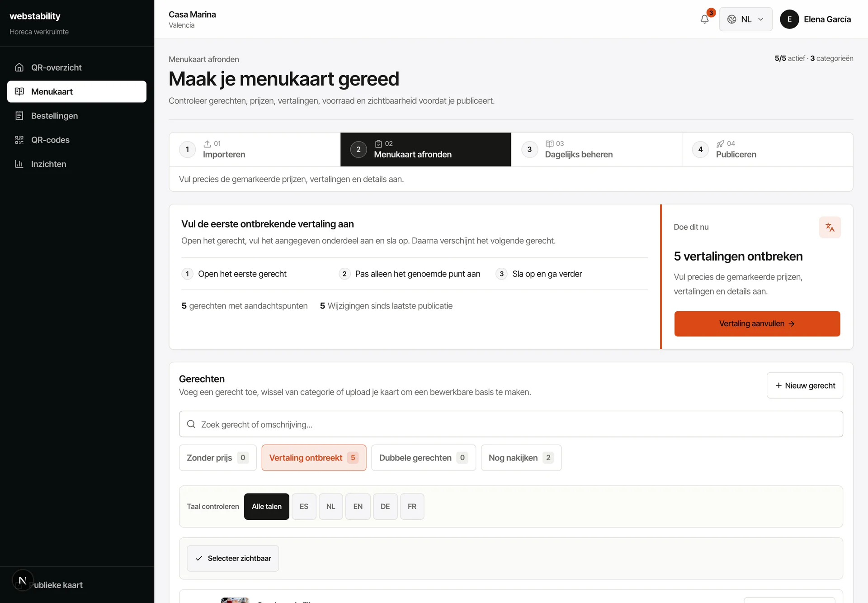The height and width of the screenshot is (603, 868).
Task: Enable the Nog nakijken filter
Action: (521, 457)
